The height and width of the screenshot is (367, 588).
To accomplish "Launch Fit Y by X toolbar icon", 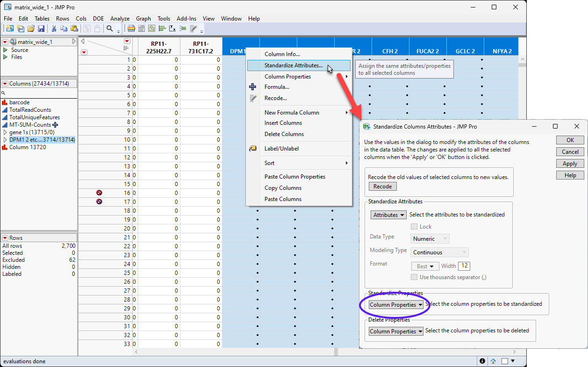I will point(172,29).
